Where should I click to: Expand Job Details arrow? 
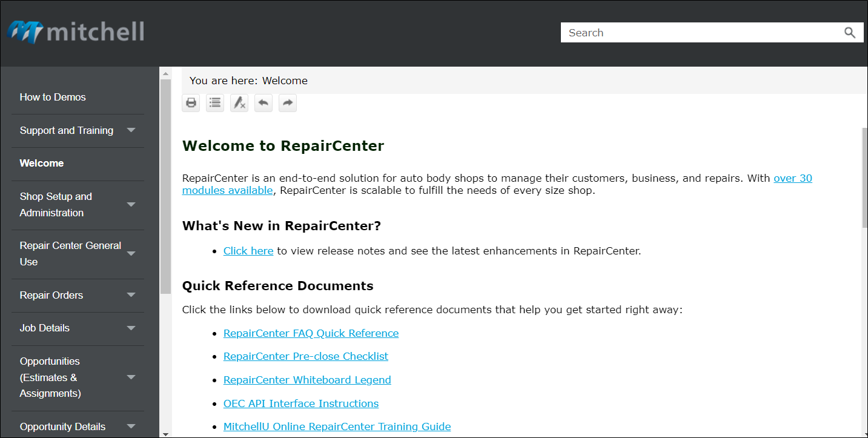coord(131,328)
